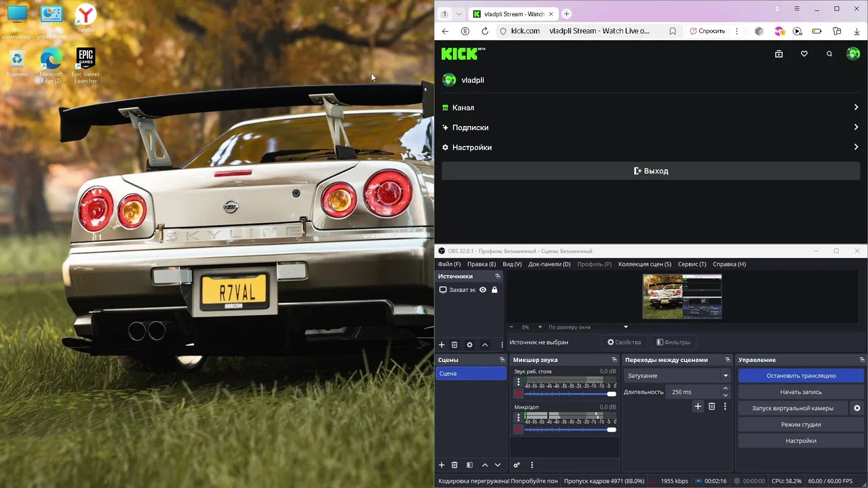Open the browser extensions cube icon
This screenshot has width=868, height=488.
pos(759,31)
